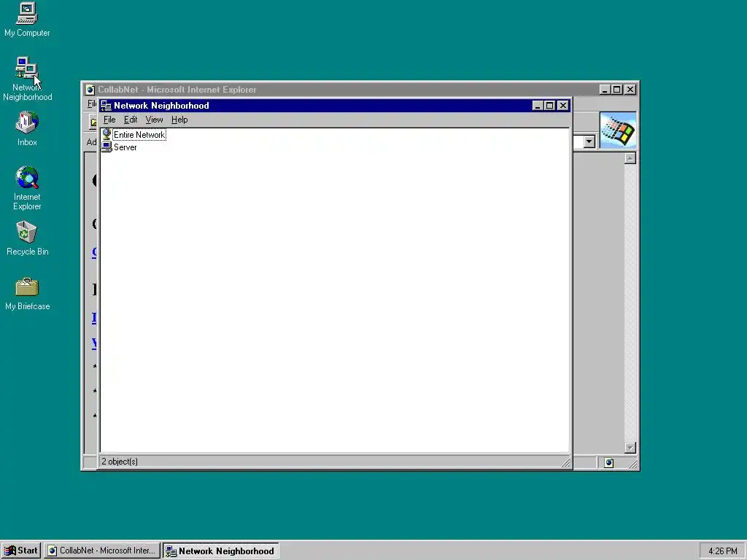747x560 pixels.
Task: Close the Network Neighborhood window
Action: coord(563,106)
